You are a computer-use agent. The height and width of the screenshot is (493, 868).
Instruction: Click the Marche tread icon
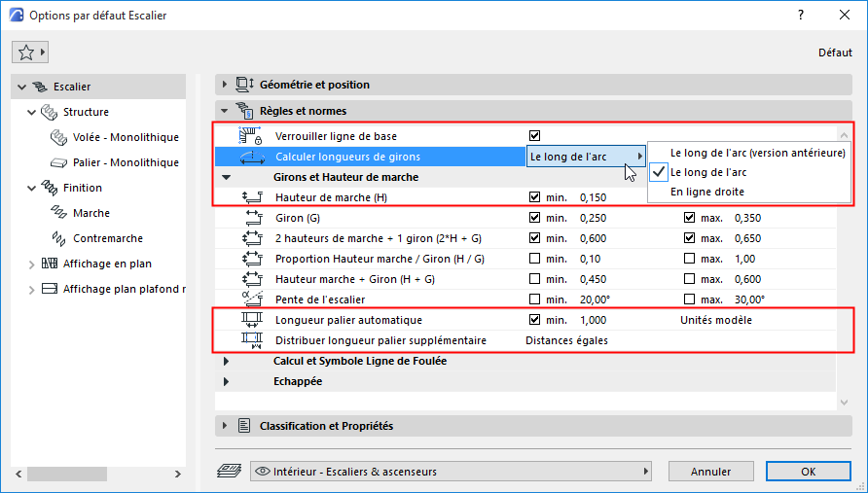click(59, 213)
